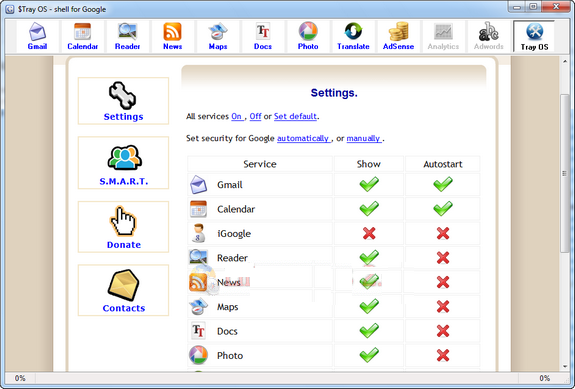Image resolution: width=575 pixels, height=389 pixels.
Task: Open the Reader toolbar icon
Action: coord(127,36)
